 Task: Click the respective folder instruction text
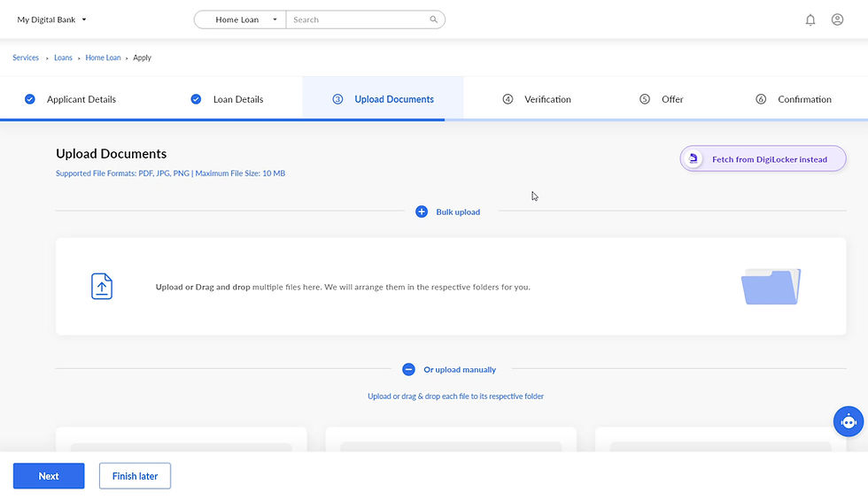455,396
